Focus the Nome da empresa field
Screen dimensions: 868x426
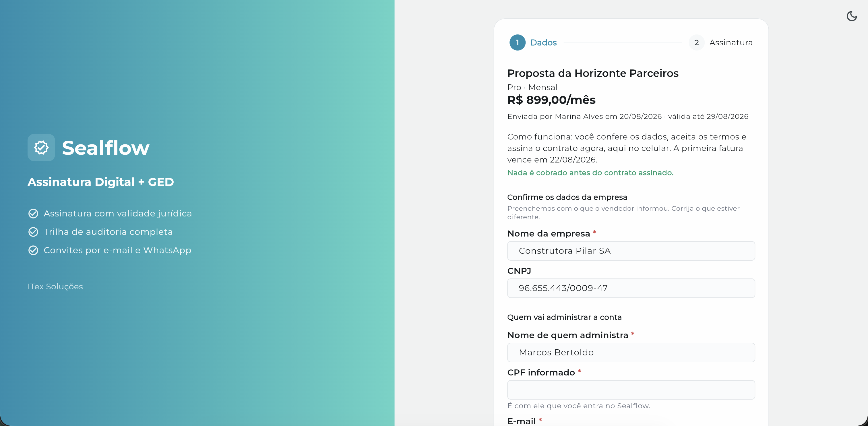pos(631,251)
